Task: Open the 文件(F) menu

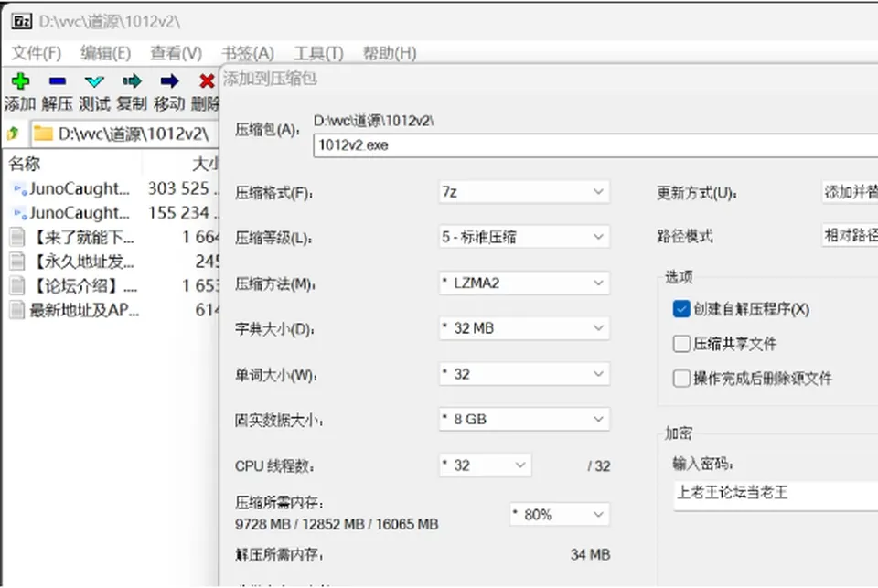Action: click(37, 53)
